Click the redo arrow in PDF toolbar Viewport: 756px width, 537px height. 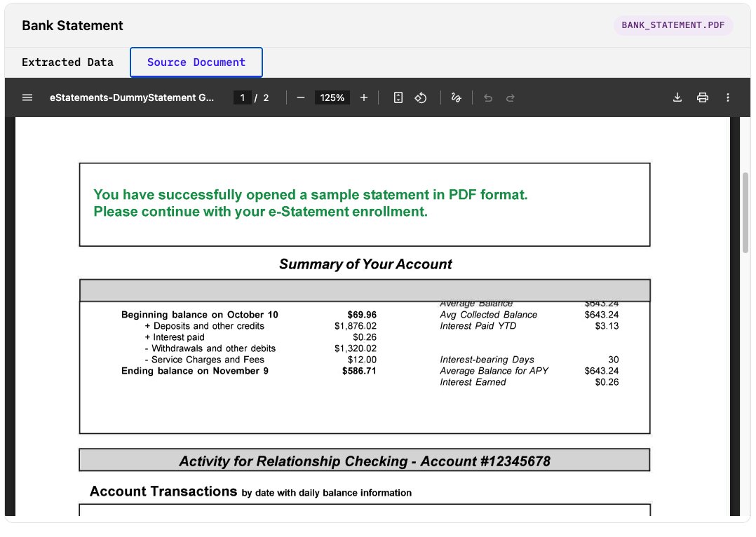[x=511, y=97]
